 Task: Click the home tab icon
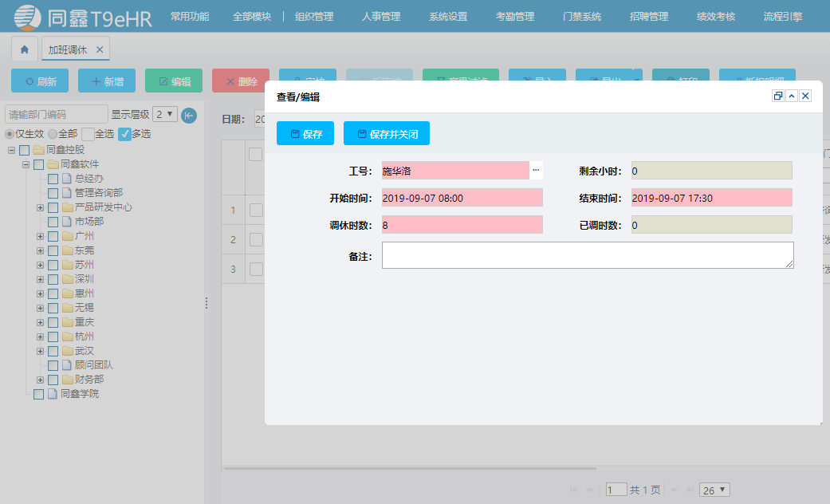click(24, 49)
